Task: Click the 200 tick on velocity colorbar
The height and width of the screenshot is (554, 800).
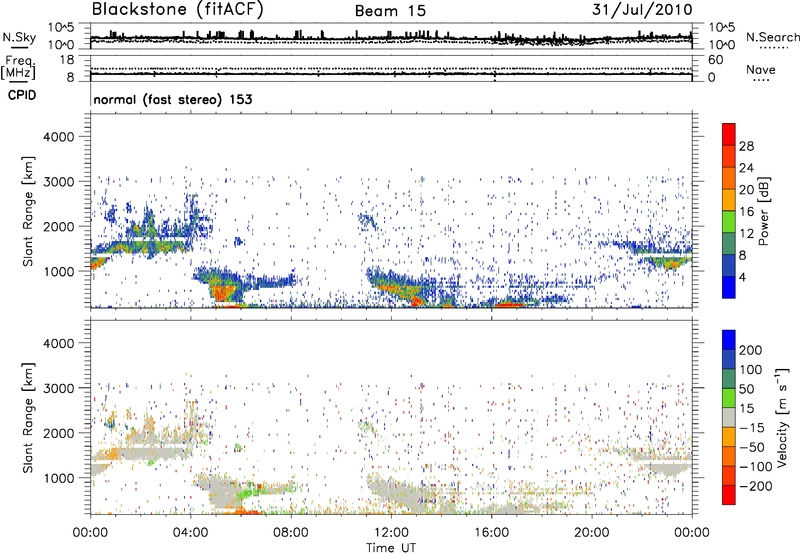Action: click(x=751, y=350)
